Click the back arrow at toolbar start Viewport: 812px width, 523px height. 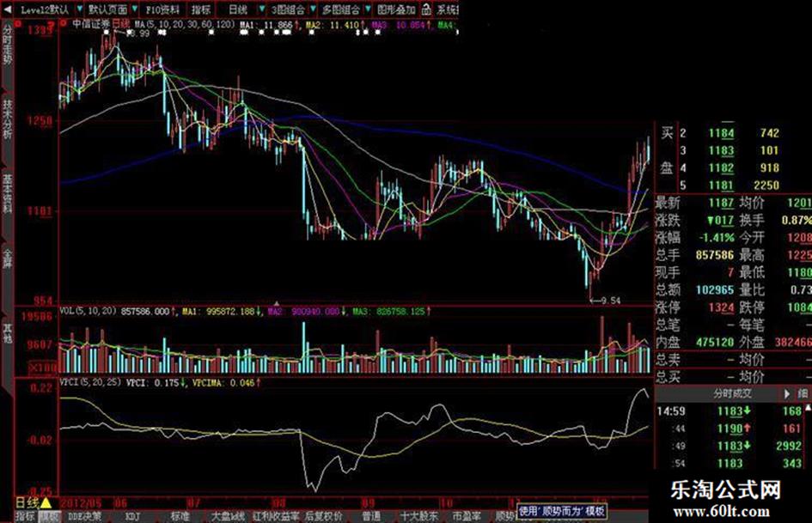(x=7, y=9)
